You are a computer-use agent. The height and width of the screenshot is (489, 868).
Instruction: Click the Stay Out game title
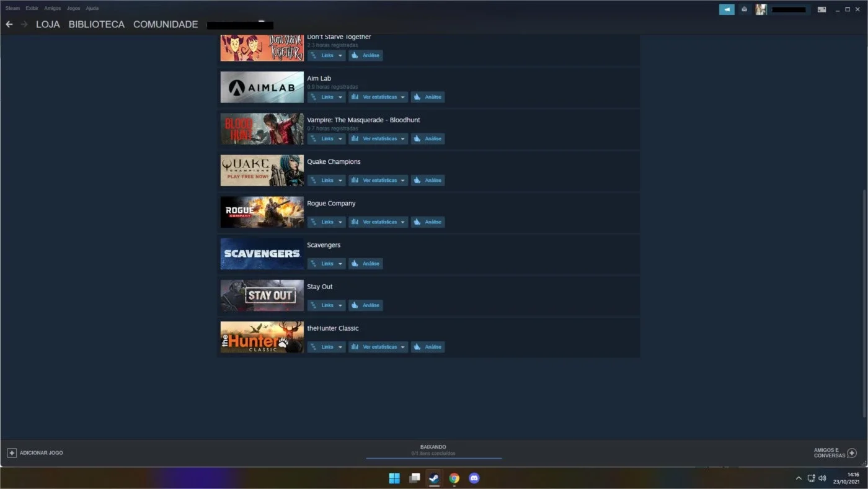(x=320, y=287)
